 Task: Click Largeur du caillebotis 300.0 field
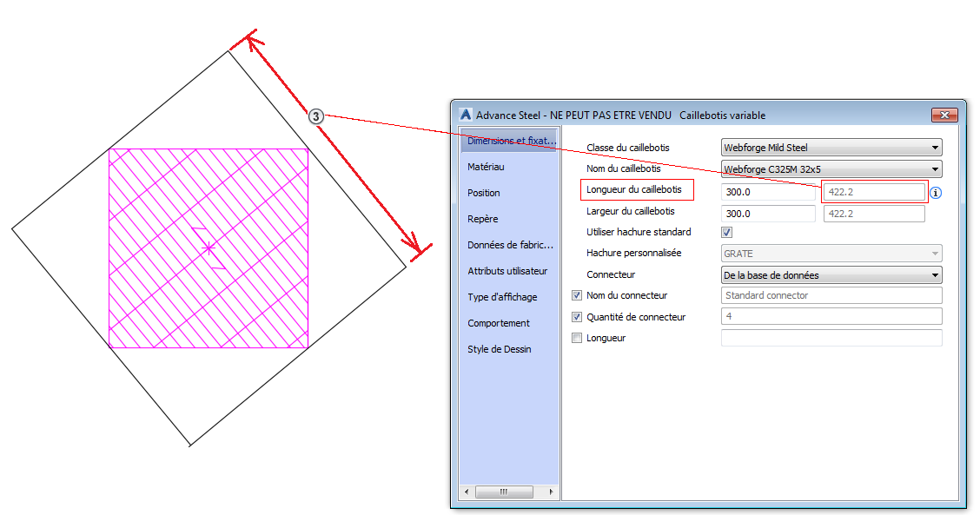tap(768, 214)
